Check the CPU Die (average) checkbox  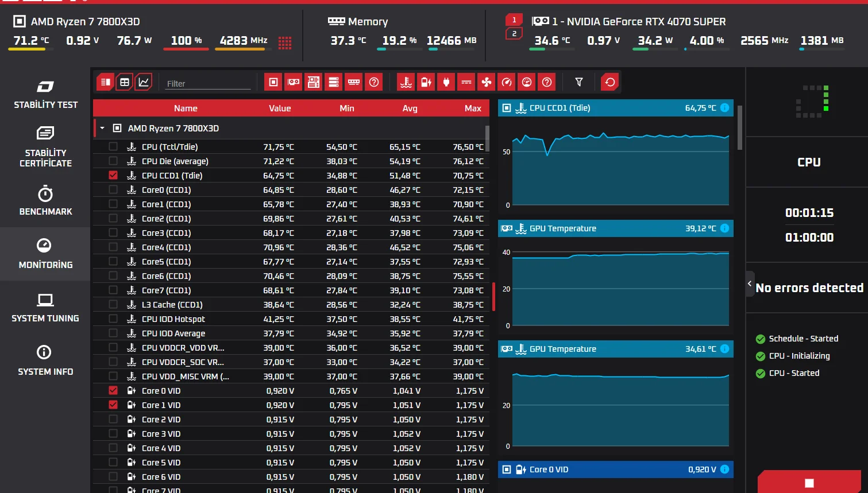coord(113,161)
